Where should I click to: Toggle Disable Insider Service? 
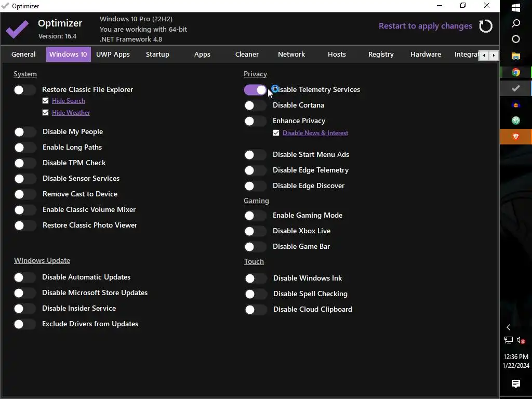tap(24, 309)
